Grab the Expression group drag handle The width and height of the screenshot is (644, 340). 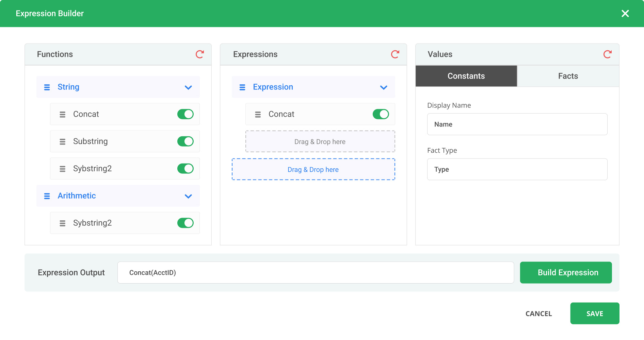pos(242,87)
